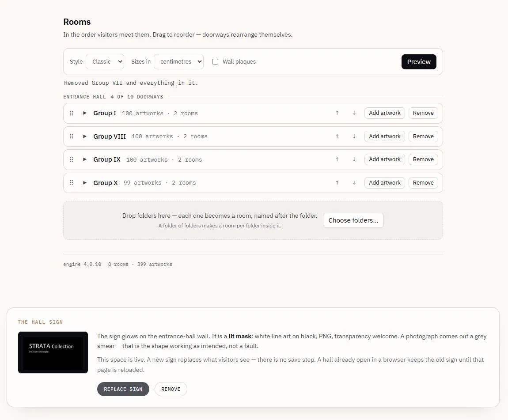This screenshot has width=508, height=420.
Task: Click the folder drop zone text
Action: pos(220,216)
